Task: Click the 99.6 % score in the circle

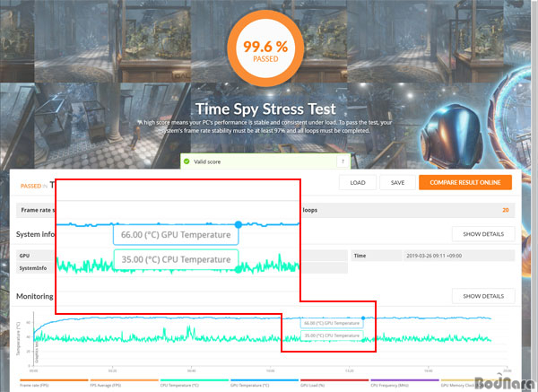Action: 265,47
